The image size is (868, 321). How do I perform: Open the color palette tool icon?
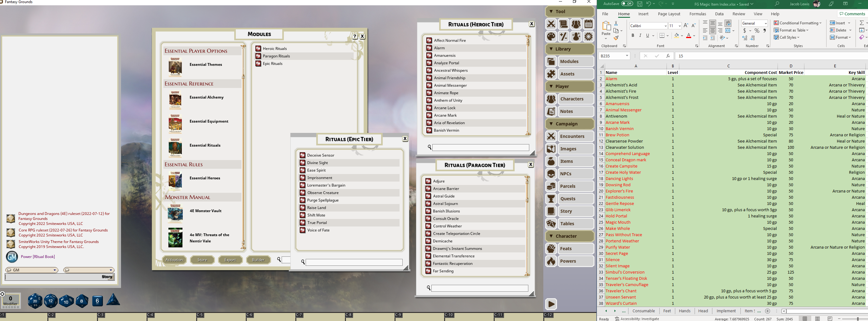(551, 36)
